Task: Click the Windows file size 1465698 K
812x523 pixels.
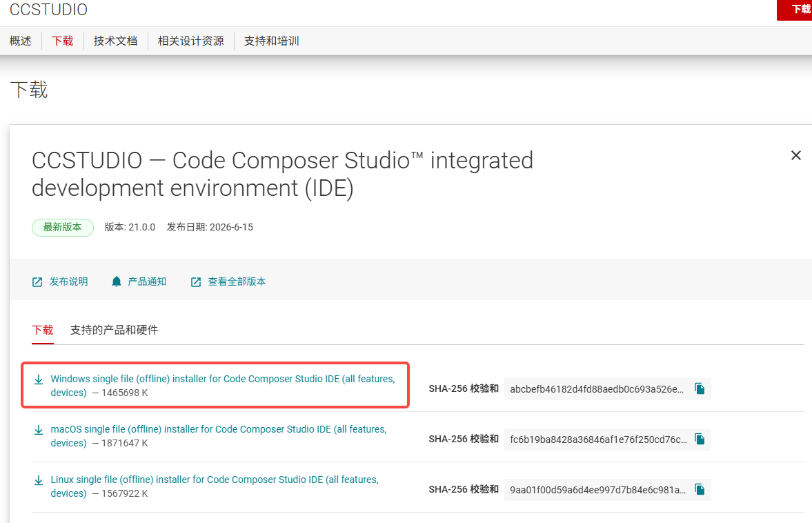Action: [124, 393]
